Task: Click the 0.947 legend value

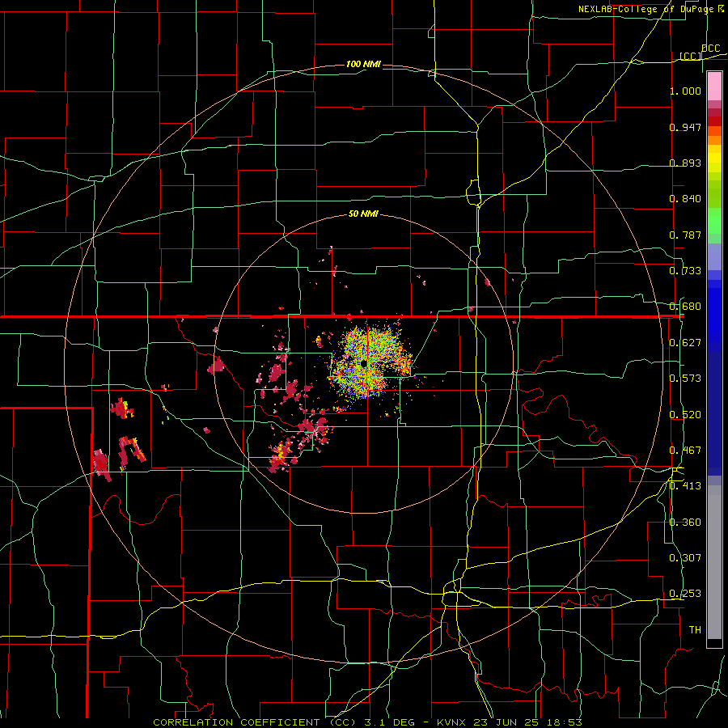Action: (685, 127)
